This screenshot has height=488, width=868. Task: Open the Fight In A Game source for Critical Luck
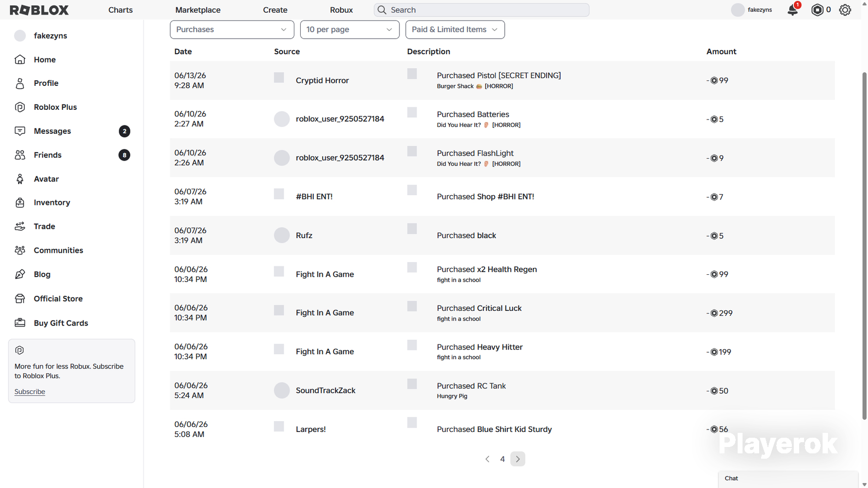coord(325,313)
